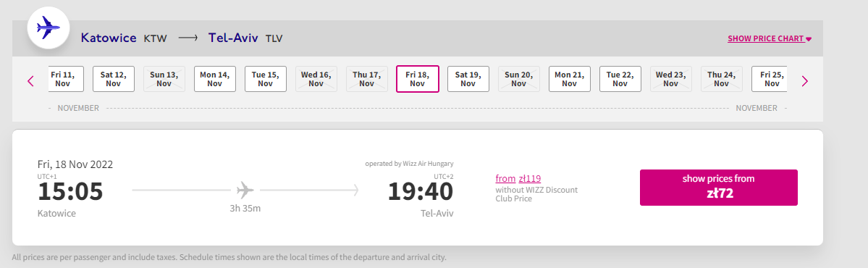Click the 15:05 departure time
The width and height of the screenshot is (868, 268).
tap(70, 192)
